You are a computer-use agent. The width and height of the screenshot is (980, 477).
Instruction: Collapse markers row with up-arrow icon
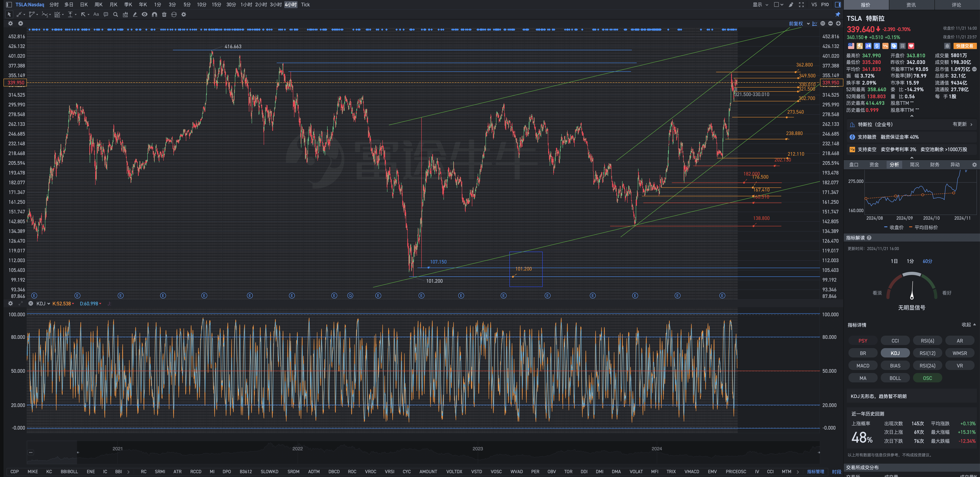point(21,24)
